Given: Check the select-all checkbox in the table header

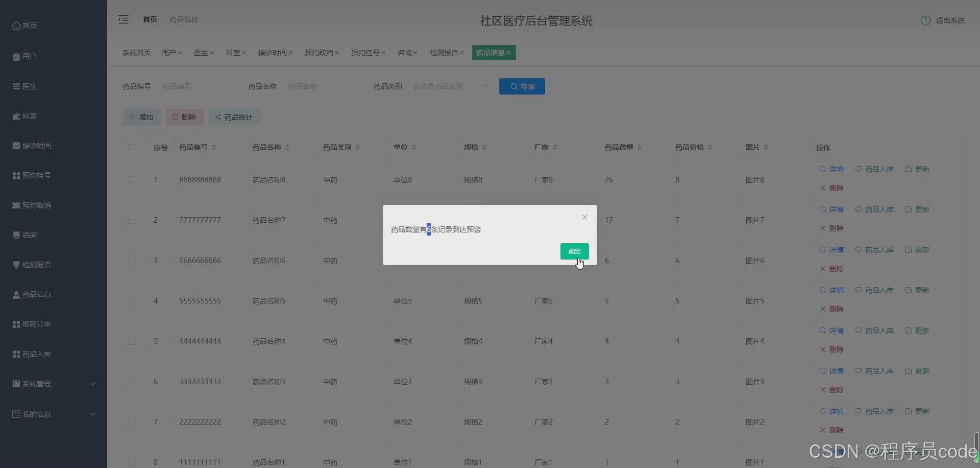Looking at the screenshot, I should tap(132, 148).
